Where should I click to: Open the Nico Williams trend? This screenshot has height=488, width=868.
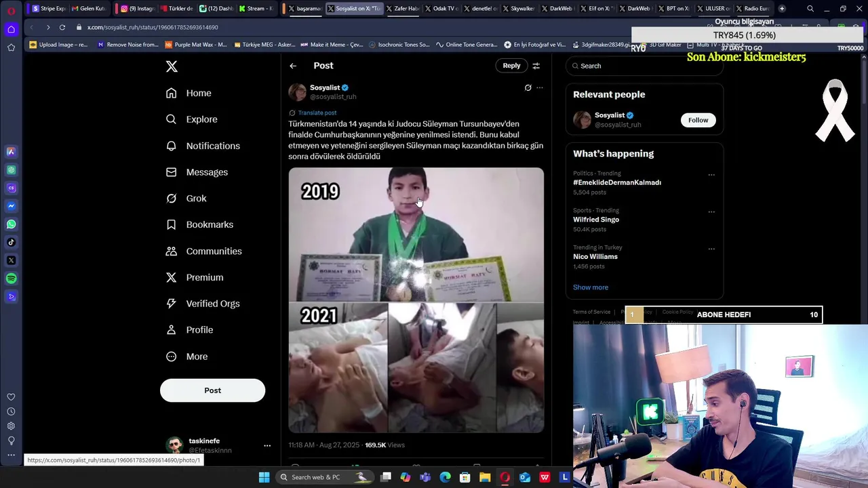595,257
